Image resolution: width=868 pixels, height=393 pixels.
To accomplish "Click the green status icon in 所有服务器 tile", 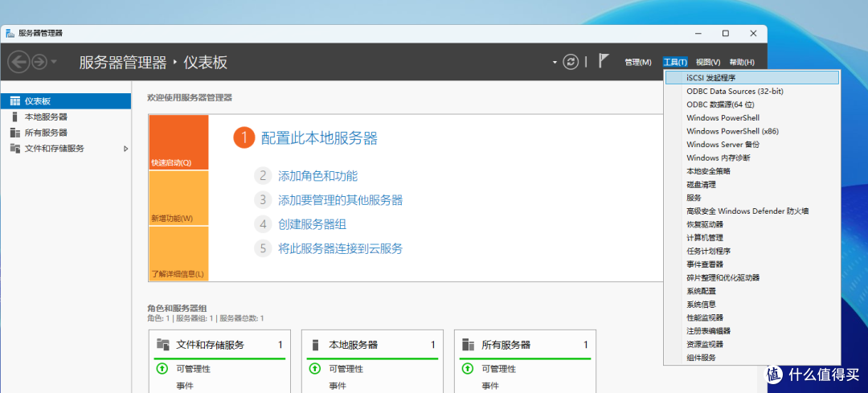I will (467, 369).
